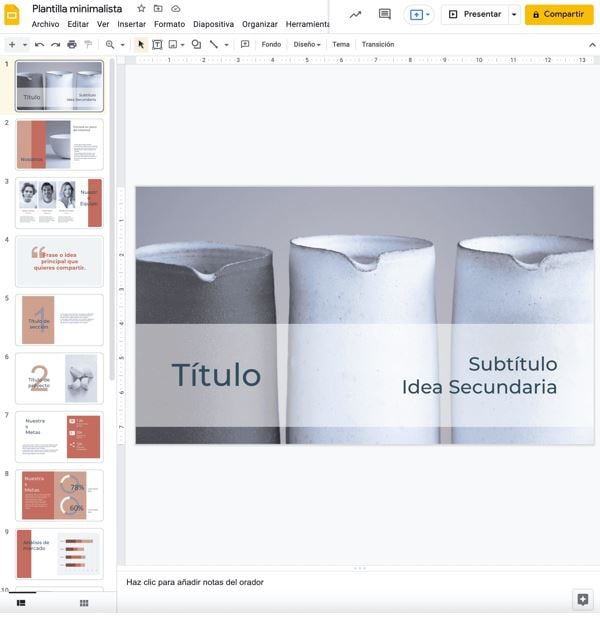Click the Presentar button

(x=475, y=15)
